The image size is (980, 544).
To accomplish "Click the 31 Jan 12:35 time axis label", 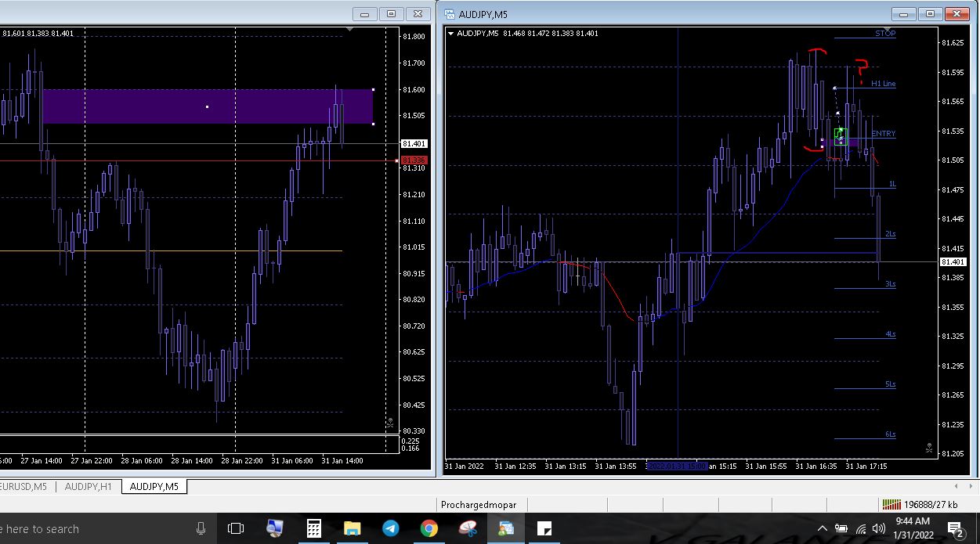I will click(x=516, y=466).
